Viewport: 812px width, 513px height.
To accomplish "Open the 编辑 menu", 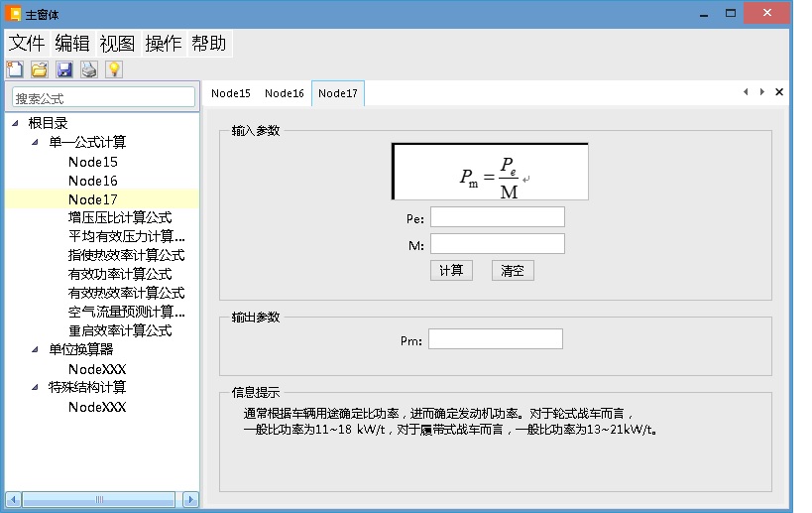I will tap(72, 43).
